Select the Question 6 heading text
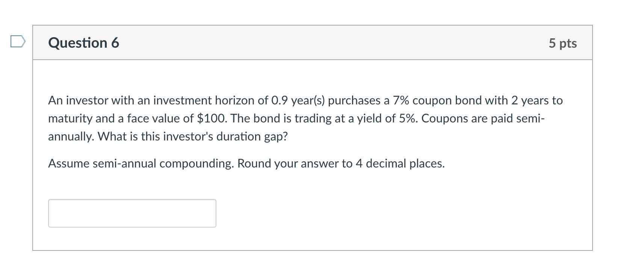This screenshot has height=279, width=644. click(83, 43)
